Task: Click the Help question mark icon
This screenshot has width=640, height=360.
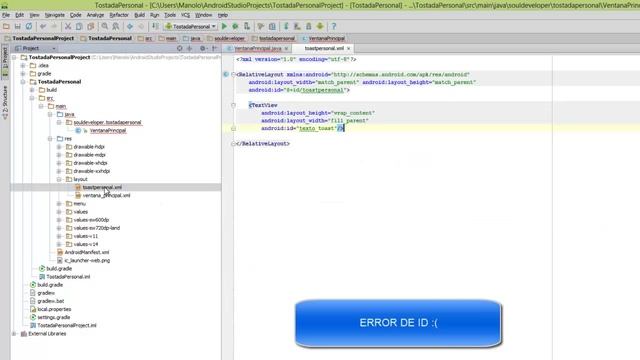Action: pyautogui.click(x=334, y=27)
